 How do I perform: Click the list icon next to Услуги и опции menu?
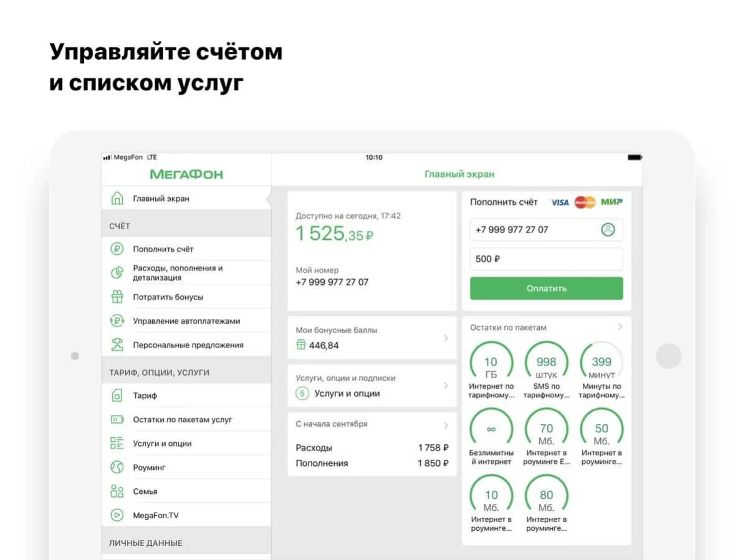click(117, 444)
